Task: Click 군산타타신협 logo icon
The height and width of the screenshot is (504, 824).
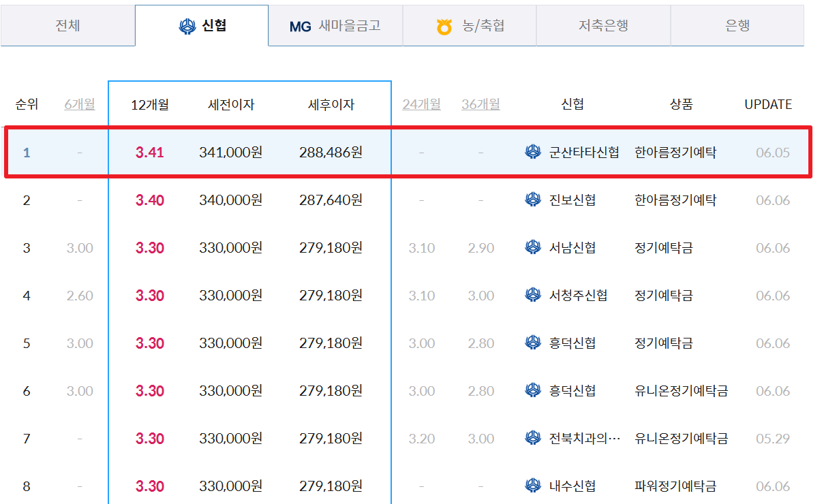Action: (533, 152)
